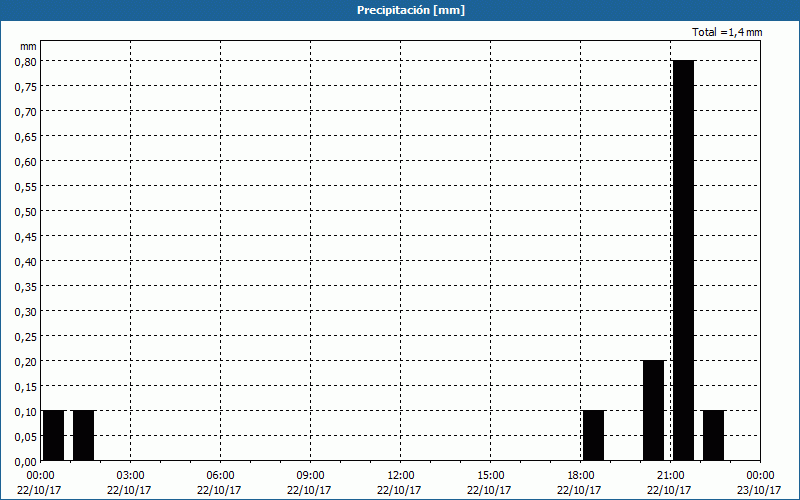This screenshot has width=800, height=500.
Task: Select the 0,75 y-axis value
Action: coord(26,86)
